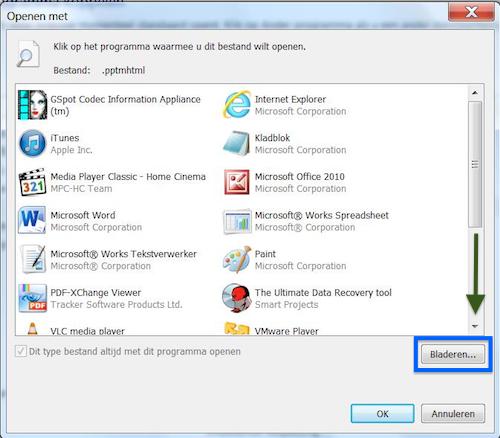Pick the Media Player Classic clapperboard icon

tap(32, 182)
